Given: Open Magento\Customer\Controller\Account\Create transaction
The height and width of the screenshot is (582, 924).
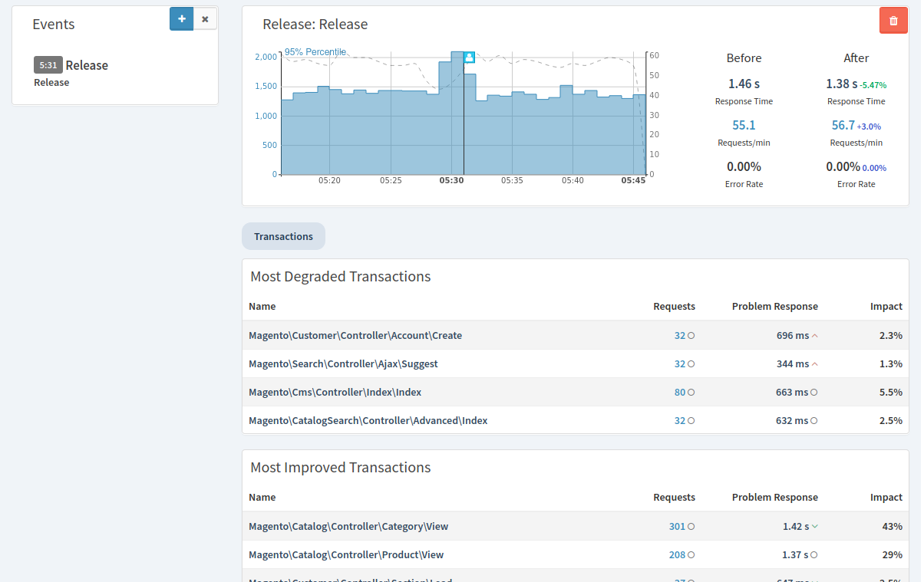Looking at the screenshot, I should click(x=355, y=336).
